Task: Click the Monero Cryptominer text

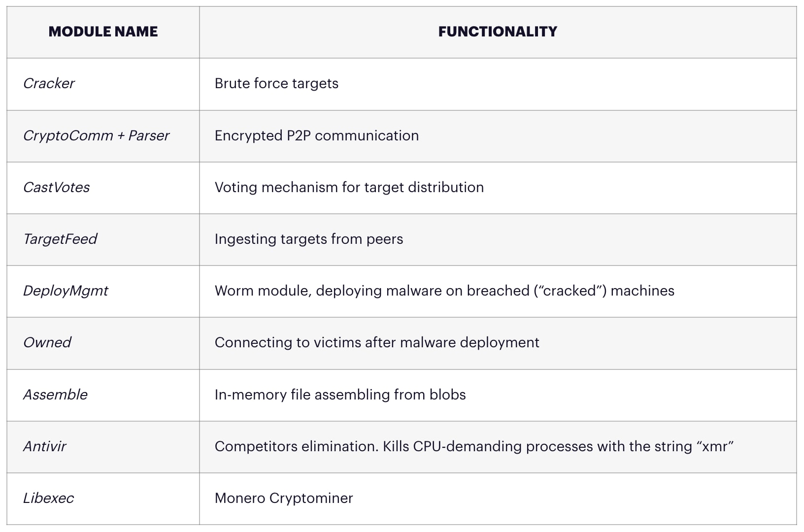Action: click(x=284, y=498)
